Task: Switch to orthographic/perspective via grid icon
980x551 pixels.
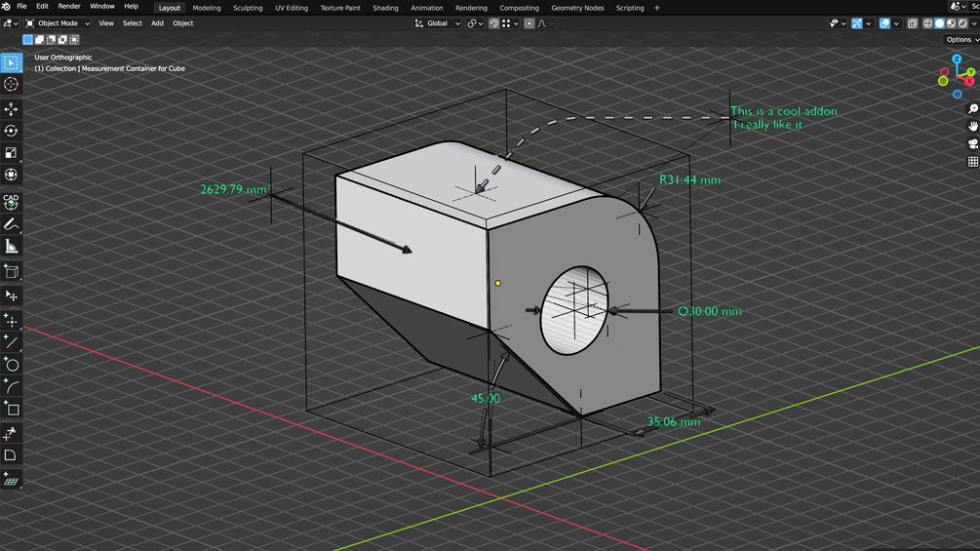Action: click(972, 161)
